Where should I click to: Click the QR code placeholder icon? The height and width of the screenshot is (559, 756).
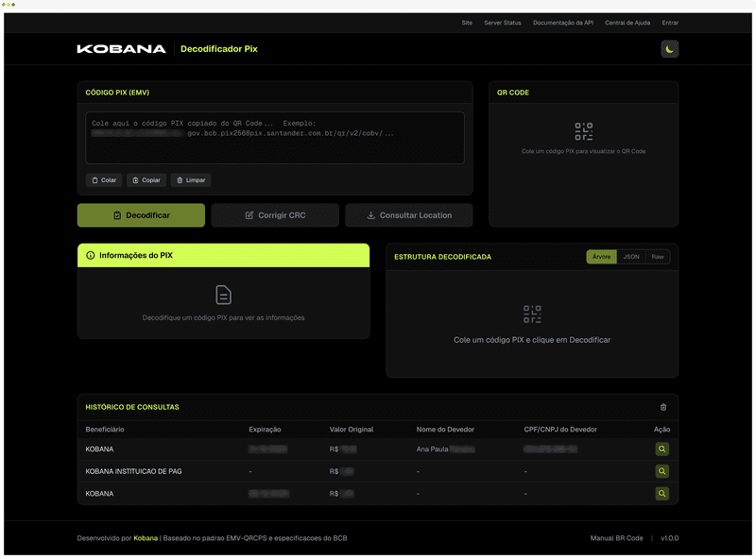(x=582, y=130)
